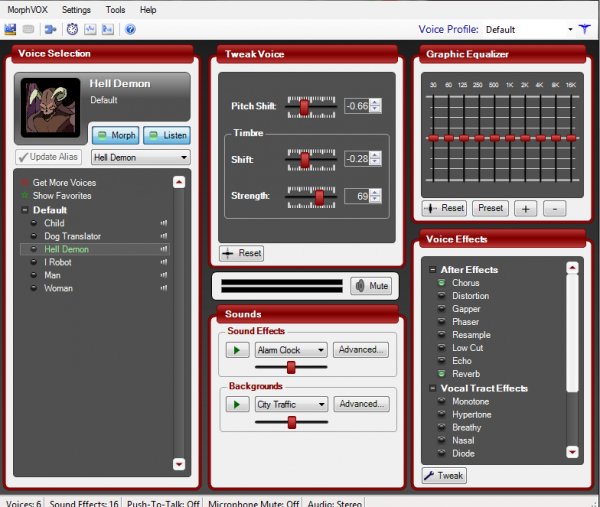Open the Help menu
600x507 pixels.
tap(148, 10)
